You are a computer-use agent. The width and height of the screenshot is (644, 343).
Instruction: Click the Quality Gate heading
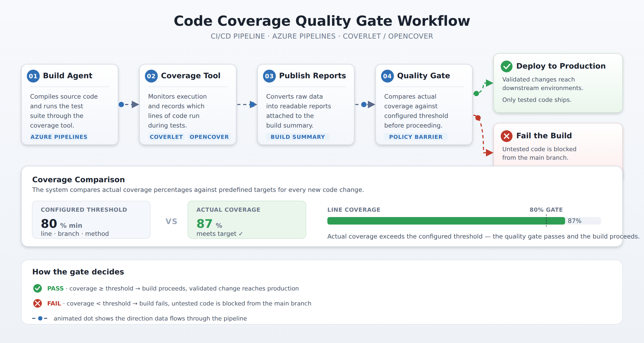423,76
